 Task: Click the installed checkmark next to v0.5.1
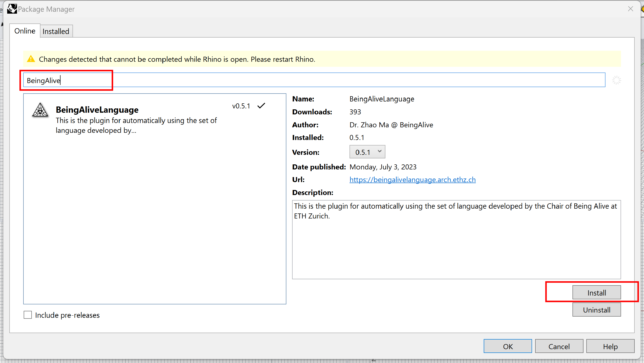tap(261, 106)
